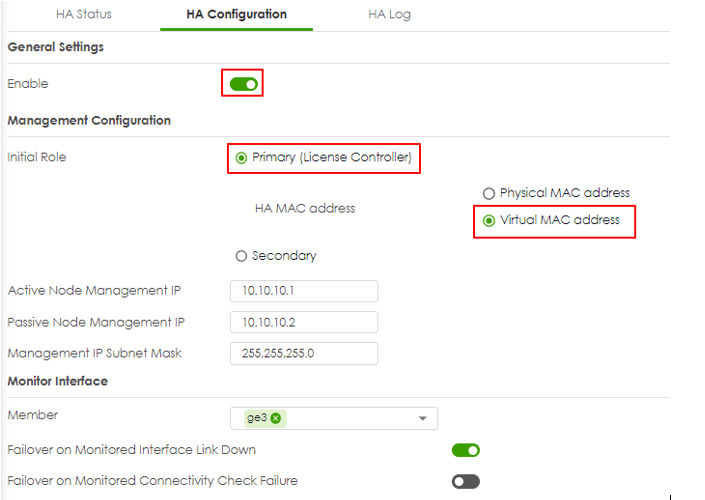Image resolution: width=705 pixels, height=500 pixels.
Task: Click the Virtual MAC address label text
Action: (560, 220)
